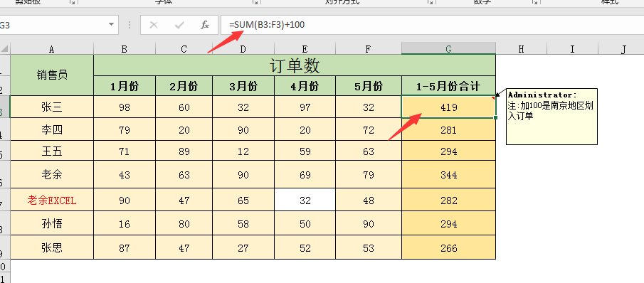This screenshot has height=283, width=644.
Task: Click 张三's total cell 419
Action: point(448,107)
